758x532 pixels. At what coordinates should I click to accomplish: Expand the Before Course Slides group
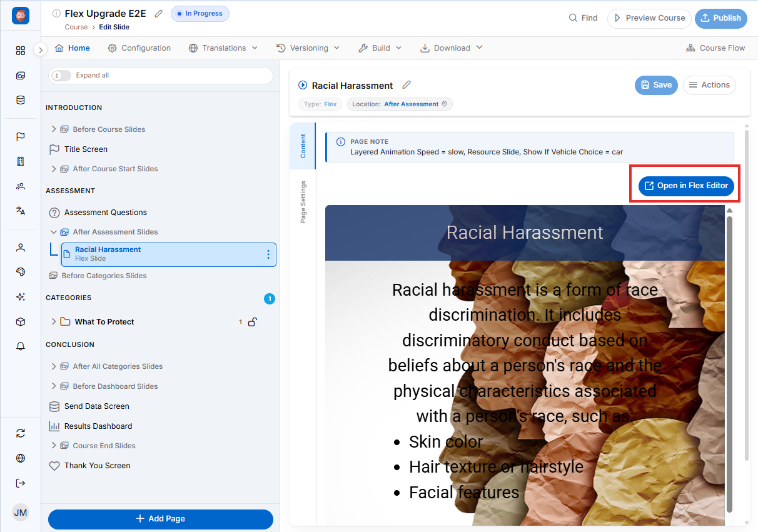(x=54, y=129)
